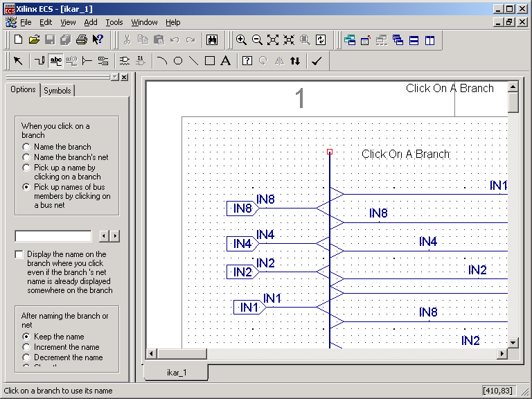Switch to the Options tab
Screen dimensions: 532x399
tap(23, 89)
